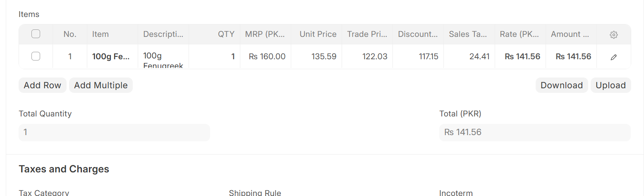The height and width of the screenshot is (196, 644).
Task: Click Add Multiple button
Action: pyautogui.click(x=101, y=85)
